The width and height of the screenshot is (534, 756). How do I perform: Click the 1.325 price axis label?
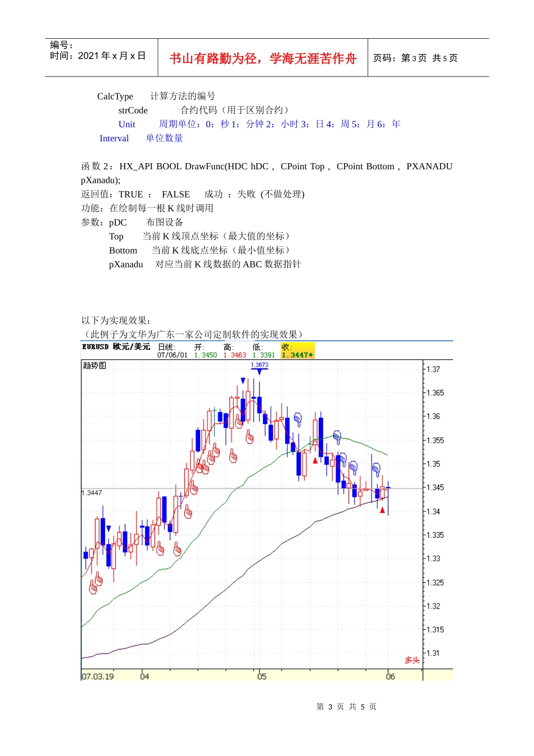click(435, 583)
